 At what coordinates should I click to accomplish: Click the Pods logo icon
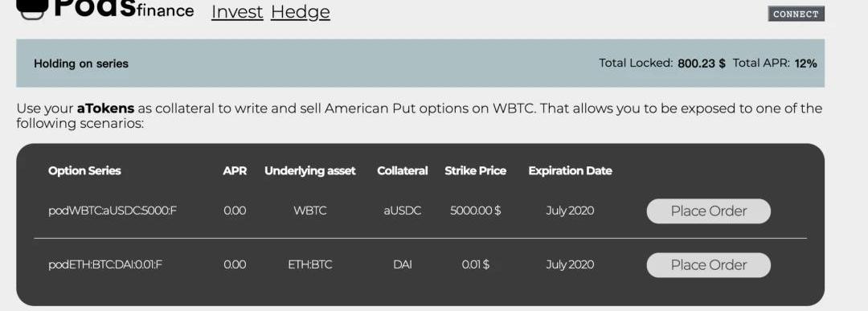click(x=33, y=9)
